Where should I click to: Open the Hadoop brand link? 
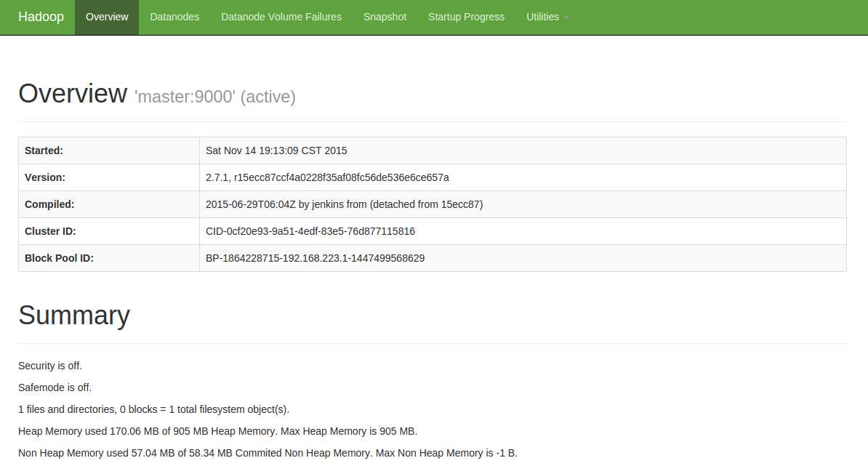pyautogui.click(x=41, y=17)
